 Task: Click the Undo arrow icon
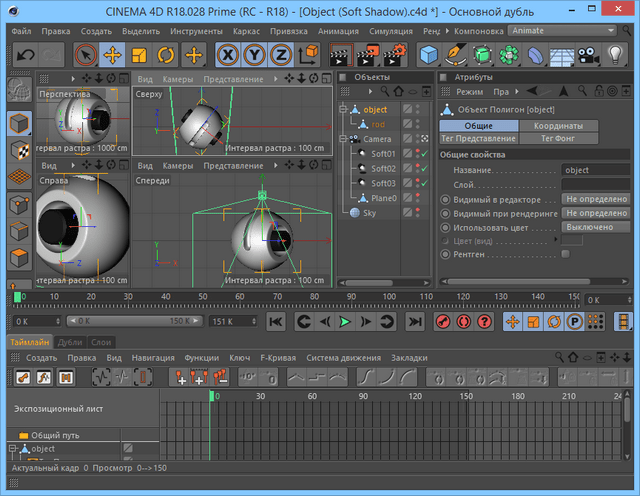point(26,55)
